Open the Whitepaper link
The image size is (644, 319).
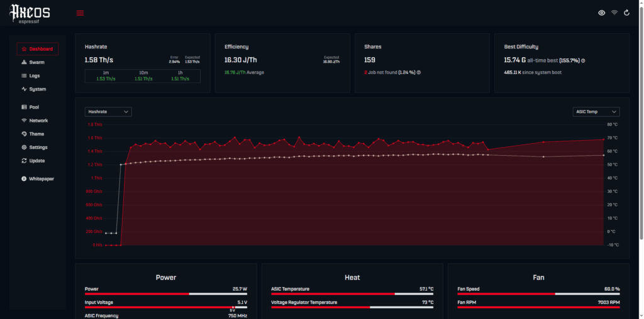41,179
